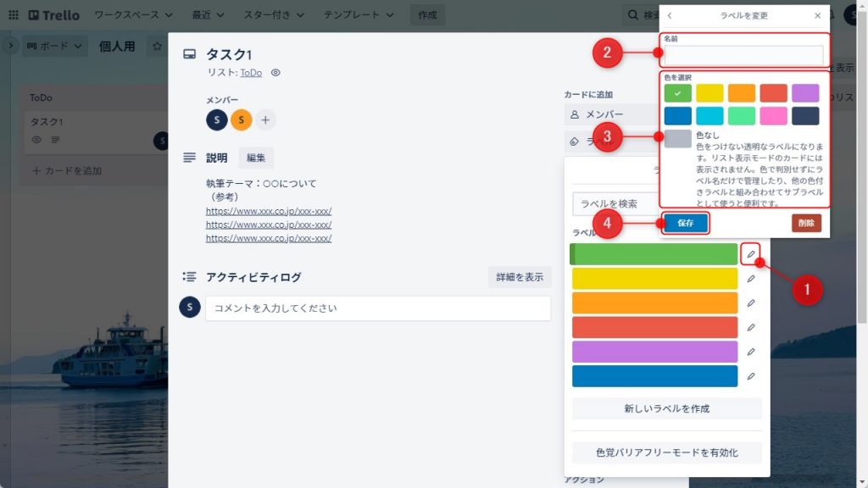The image size is (868, 488).
Task: Edit the purple label with pencil icon
Action: click(751, 352)
